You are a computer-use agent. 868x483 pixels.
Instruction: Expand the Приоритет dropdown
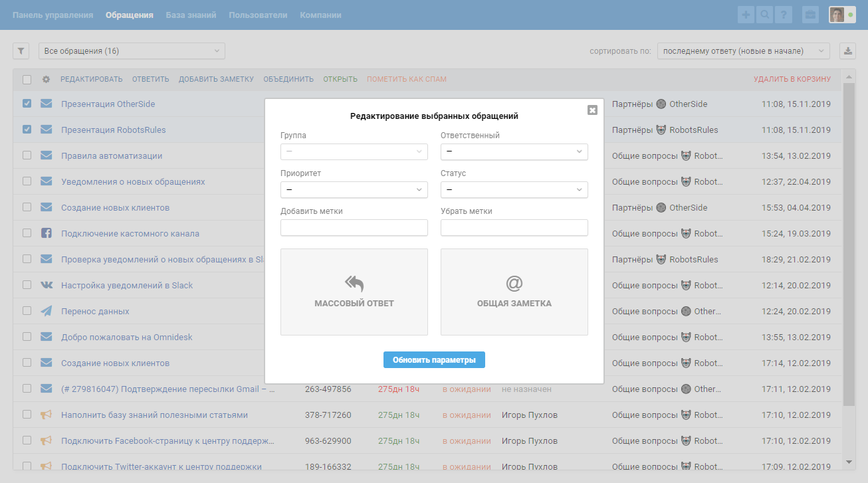coord(354,190)
